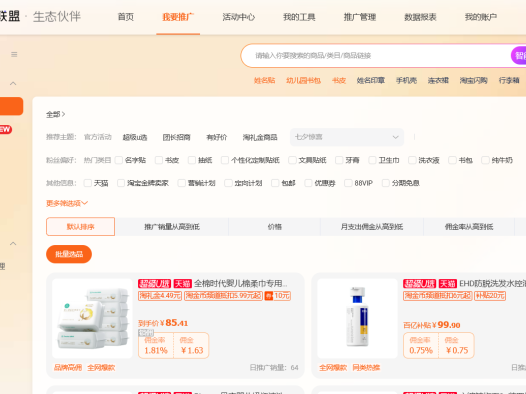Enable the 优惠券 filter checkbox
Image resolution: width=526 pixels, height=394 pixels.
308,183
